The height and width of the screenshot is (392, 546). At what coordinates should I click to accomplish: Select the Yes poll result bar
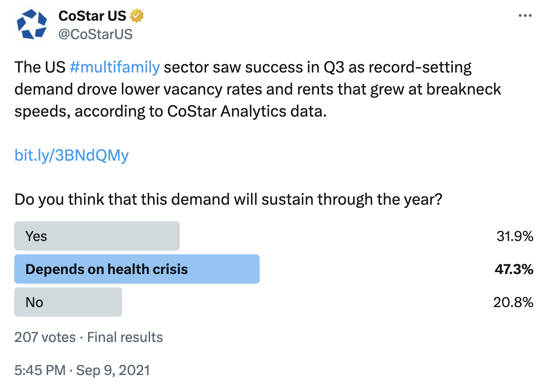(97, 236)
